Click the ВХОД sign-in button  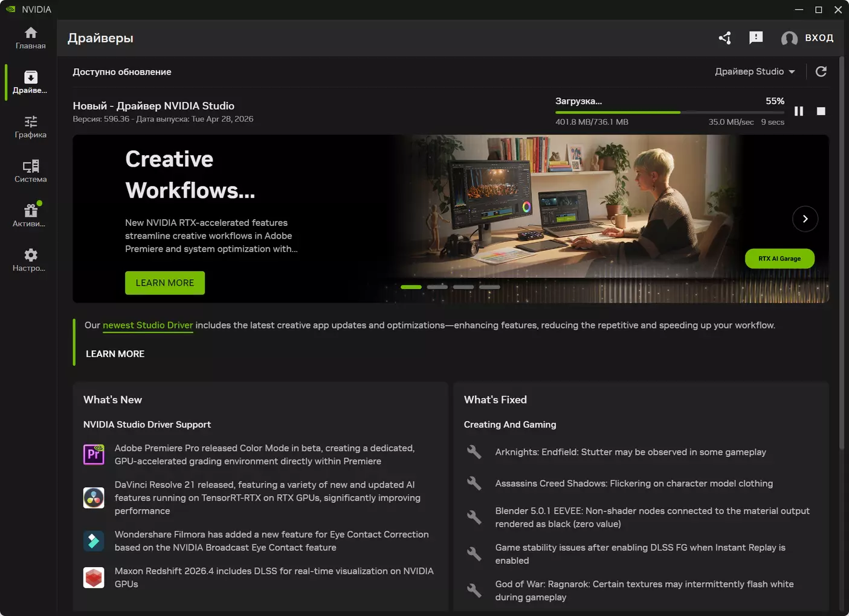[x=807, y=38]
